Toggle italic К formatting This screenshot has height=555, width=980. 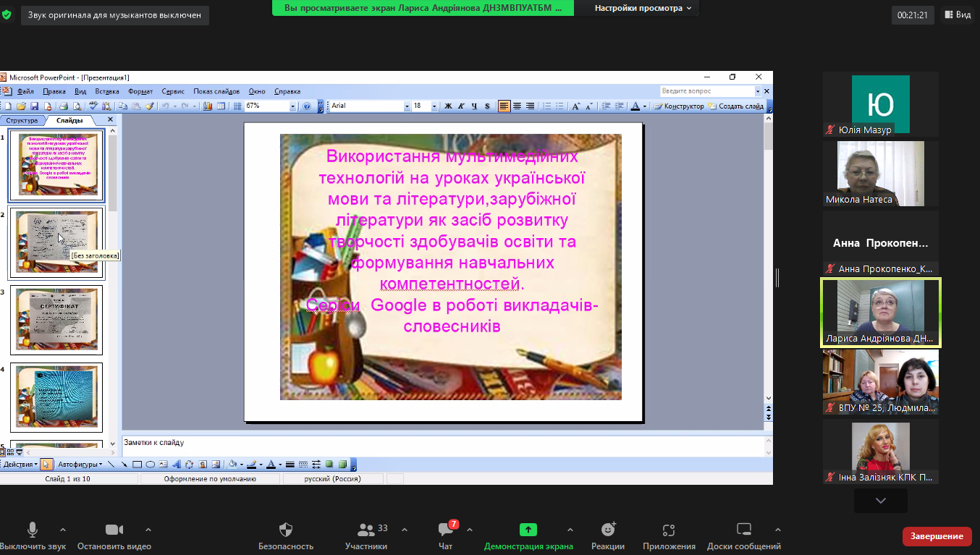pos(461,106)
